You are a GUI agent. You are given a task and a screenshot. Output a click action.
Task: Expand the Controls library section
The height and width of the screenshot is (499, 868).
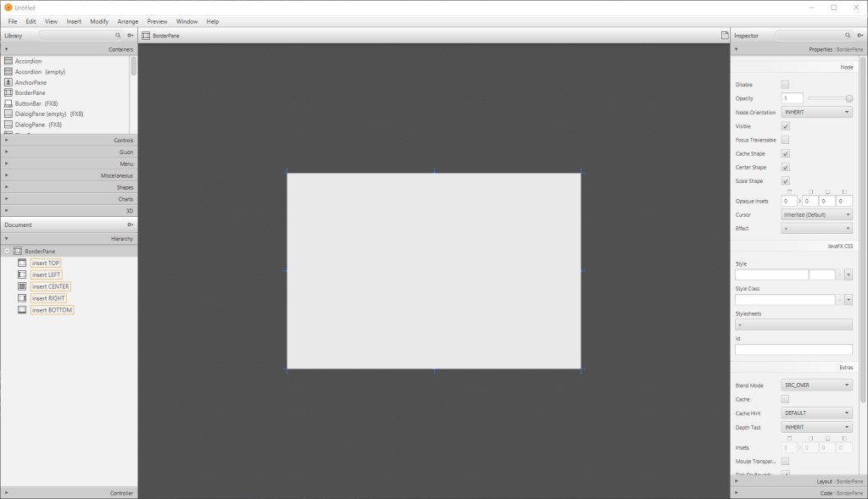[x=68, y=140]
